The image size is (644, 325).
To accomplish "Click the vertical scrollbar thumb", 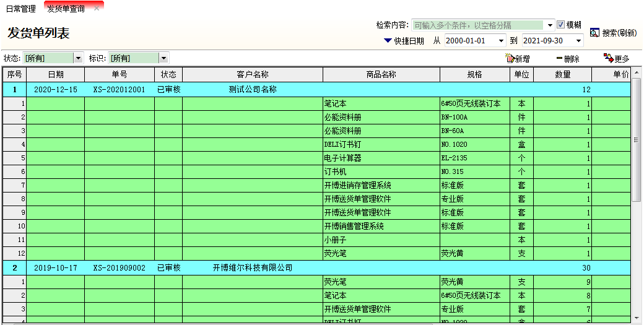I will pyautogui.click(x=636, y=139).
